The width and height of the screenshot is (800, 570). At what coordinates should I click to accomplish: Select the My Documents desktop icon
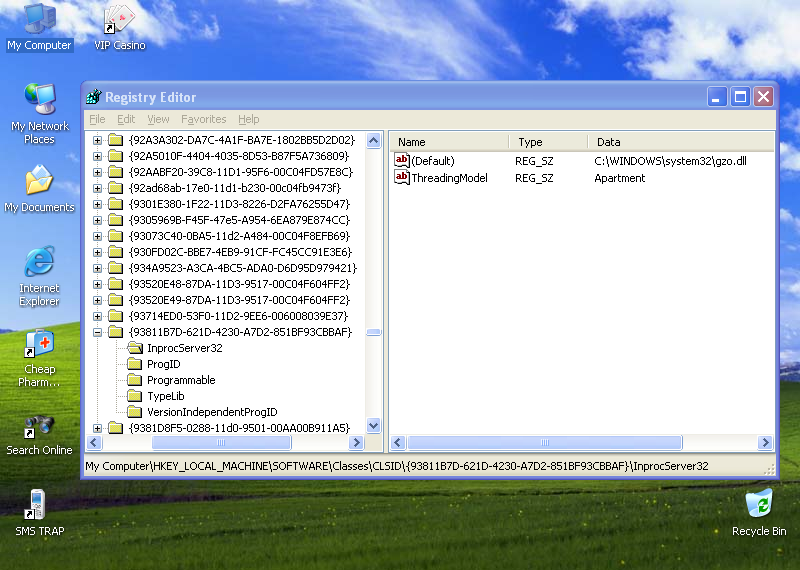click(39, 180)
